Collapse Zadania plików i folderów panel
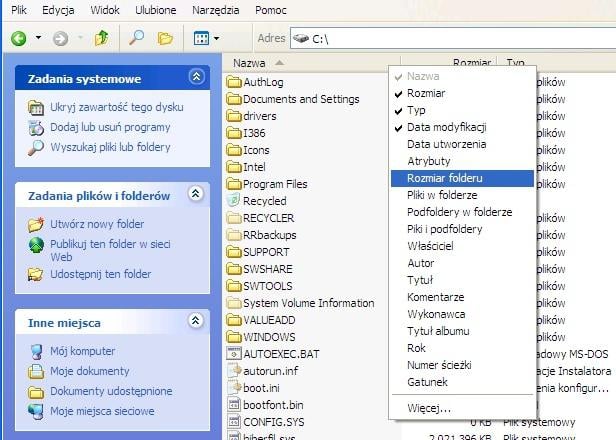 (x=196, y=195)
